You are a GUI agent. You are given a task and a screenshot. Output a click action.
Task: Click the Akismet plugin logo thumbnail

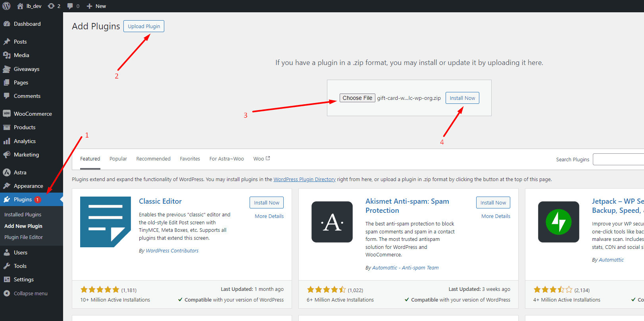tap(332, 222)
